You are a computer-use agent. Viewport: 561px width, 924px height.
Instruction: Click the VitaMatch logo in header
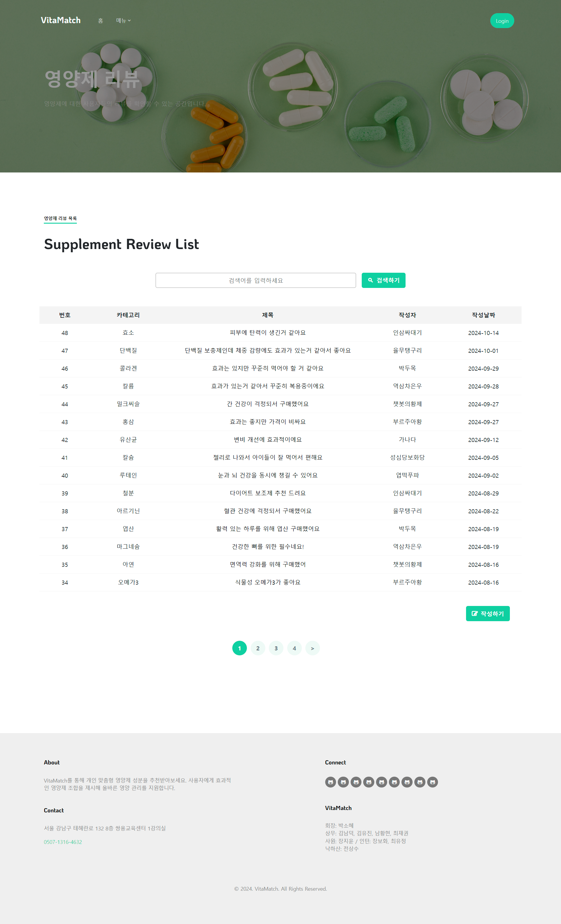(x=61, y=20)
